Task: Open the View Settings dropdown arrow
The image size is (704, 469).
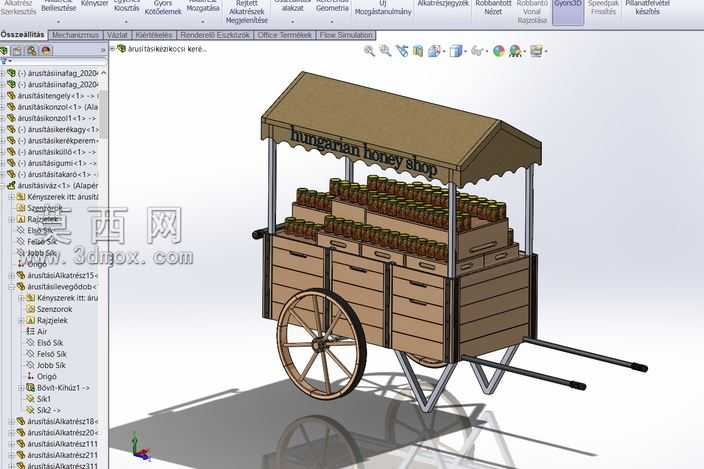Action: tap(546, 52)
